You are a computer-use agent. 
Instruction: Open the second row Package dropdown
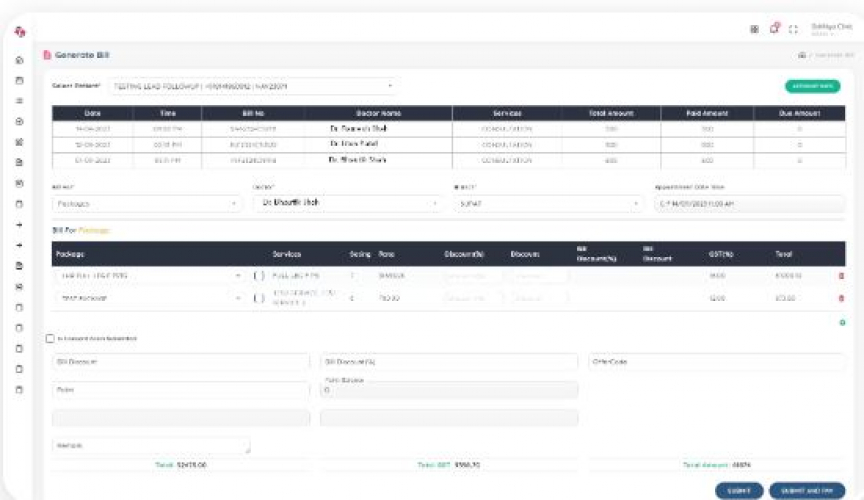pos(150,298)
